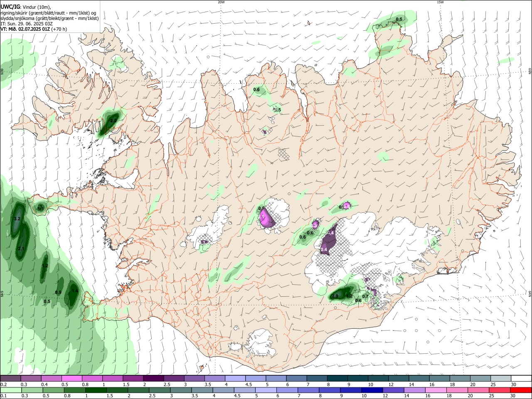Select bottom-row legend swatch between 0.1 and 0.3
The image size is (532, 399).
[11, 390]
